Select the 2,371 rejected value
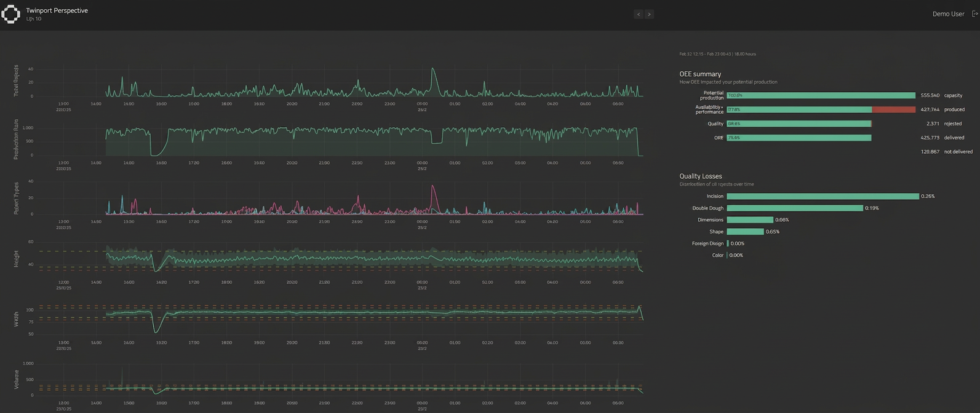This screenshot has height=413, width=980. click(x=933, y=124)
